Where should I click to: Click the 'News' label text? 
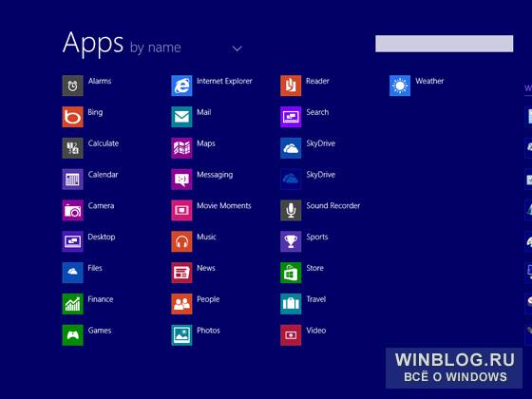(x=206, y=268)
